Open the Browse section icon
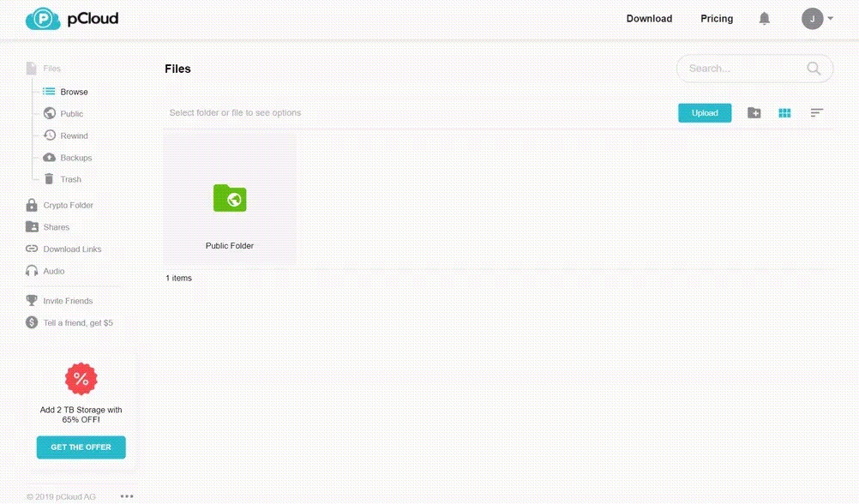859x504 pixels. [49, 91]
